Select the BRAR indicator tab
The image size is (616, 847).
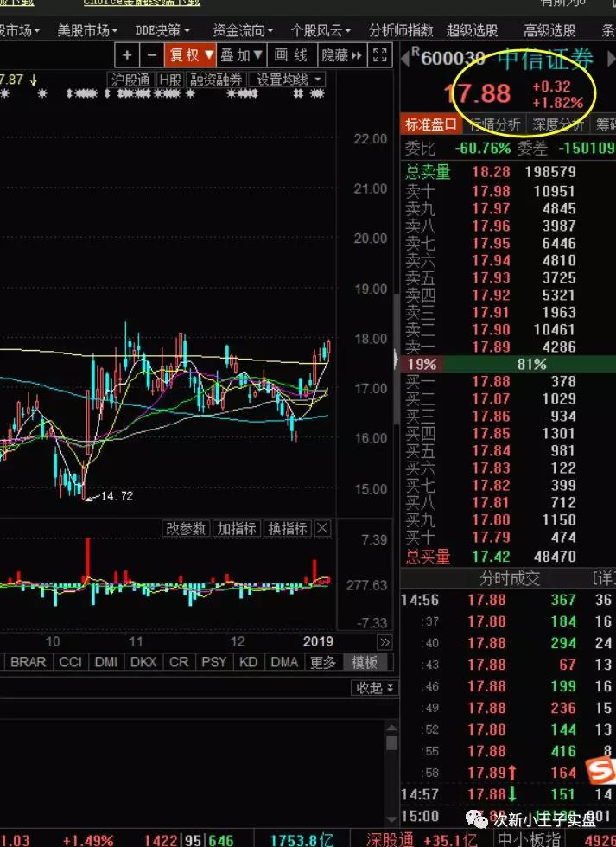[x=28, y=662]
